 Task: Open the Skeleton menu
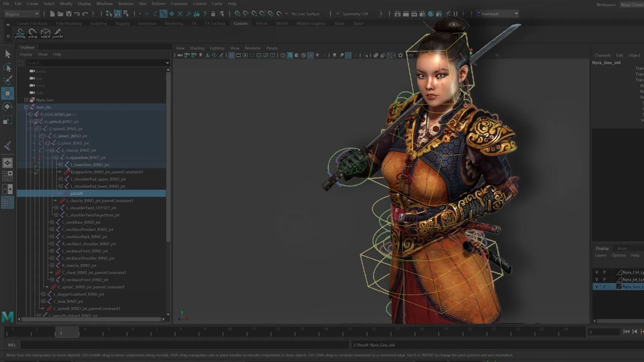click(125, 4)
